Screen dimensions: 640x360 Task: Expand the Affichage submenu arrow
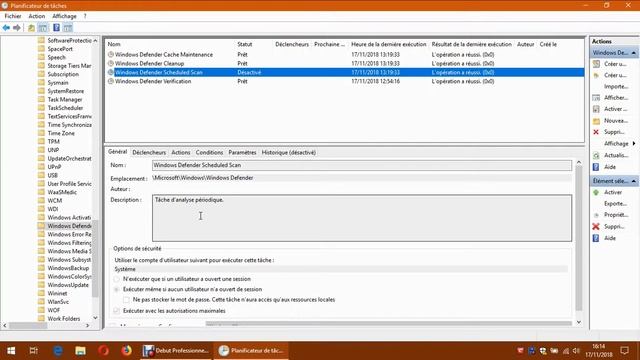[x=634, y=144]
